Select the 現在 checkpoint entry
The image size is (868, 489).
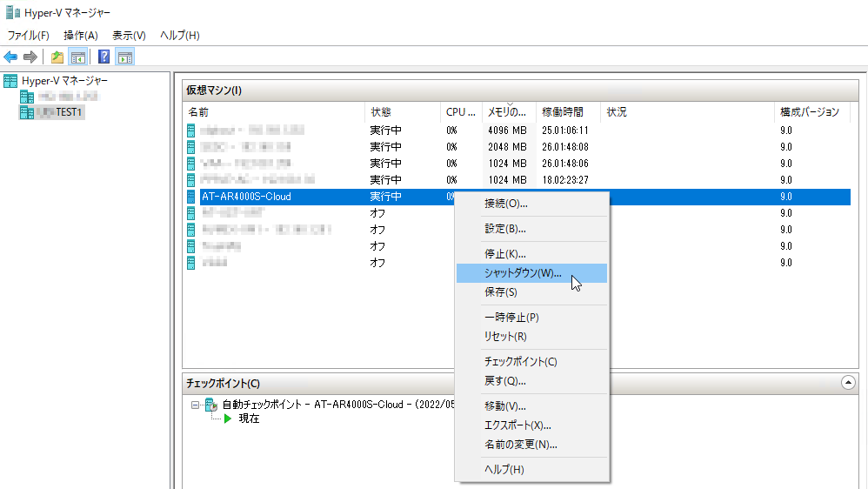tap(249, 419)
